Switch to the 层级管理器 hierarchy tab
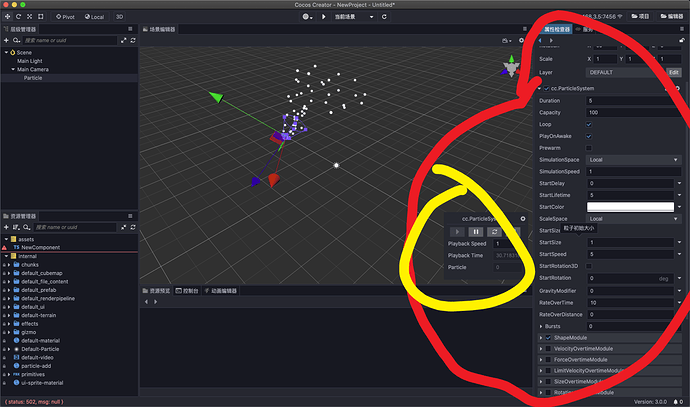 click(20, 29)
